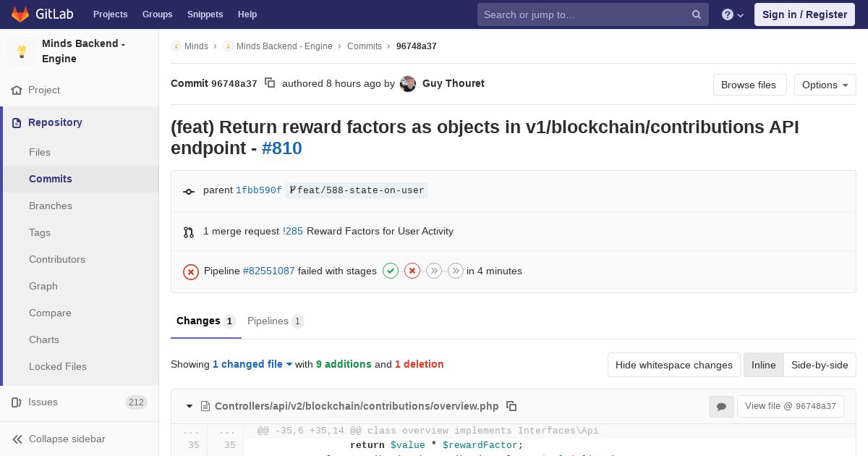Click the GitLab fox logo
868x456 pixels.
pyautogui.click(x=20, y=14)
